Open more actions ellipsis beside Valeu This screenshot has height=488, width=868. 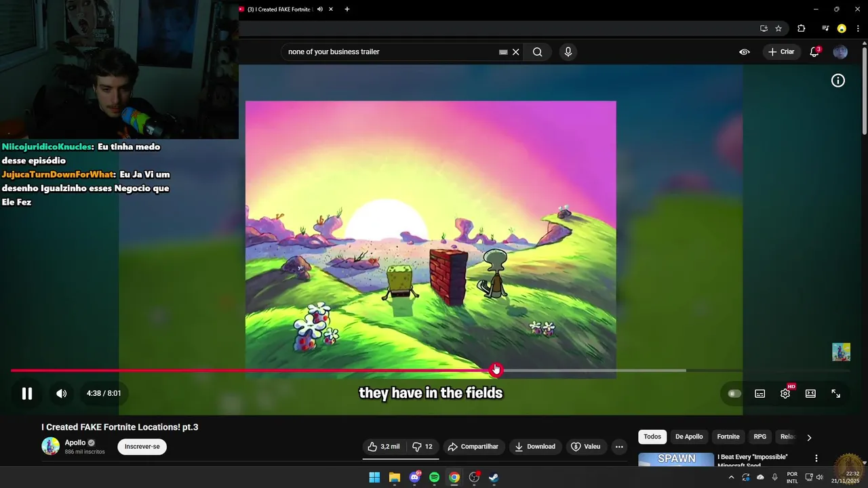[x=619, y=447]
